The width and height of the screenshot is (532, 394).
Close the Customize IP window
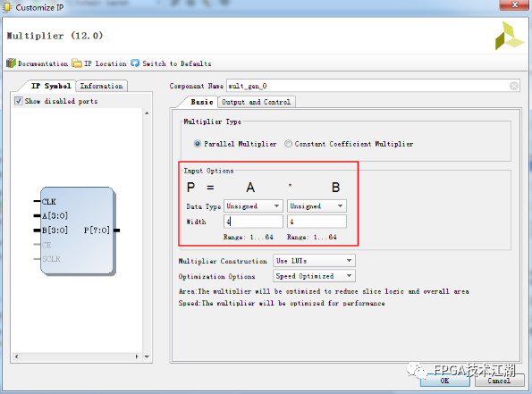point(514,4)
